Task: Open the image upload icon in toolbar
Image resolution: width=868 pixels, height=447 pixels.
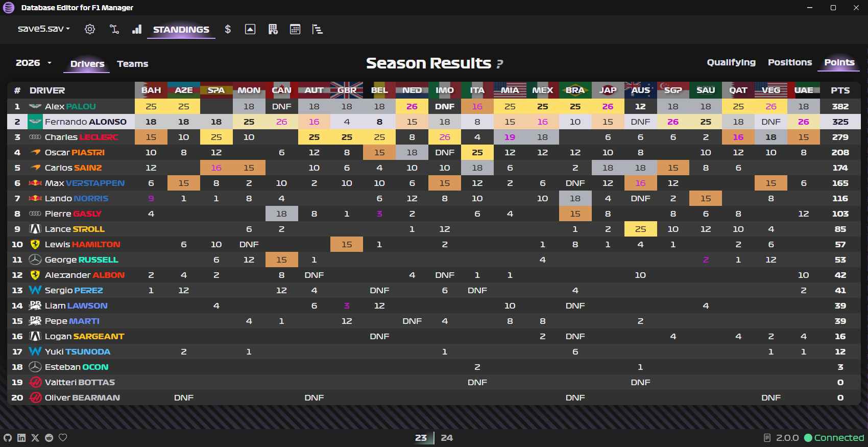Action: coord(250,29)
